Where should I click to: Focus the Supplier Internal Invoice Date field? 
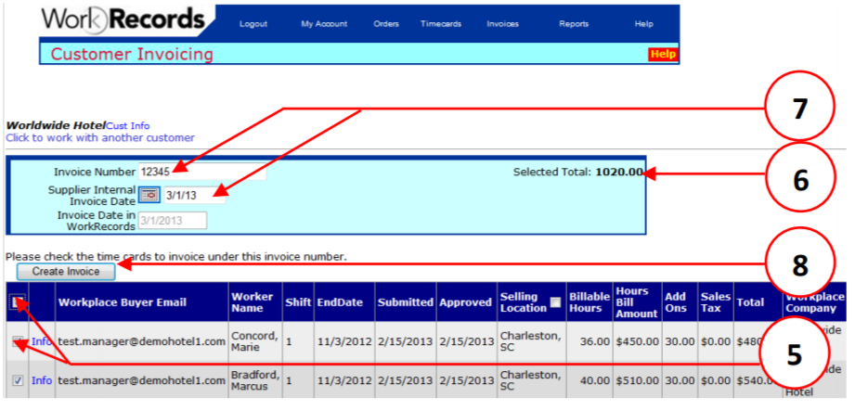[195, 196]
